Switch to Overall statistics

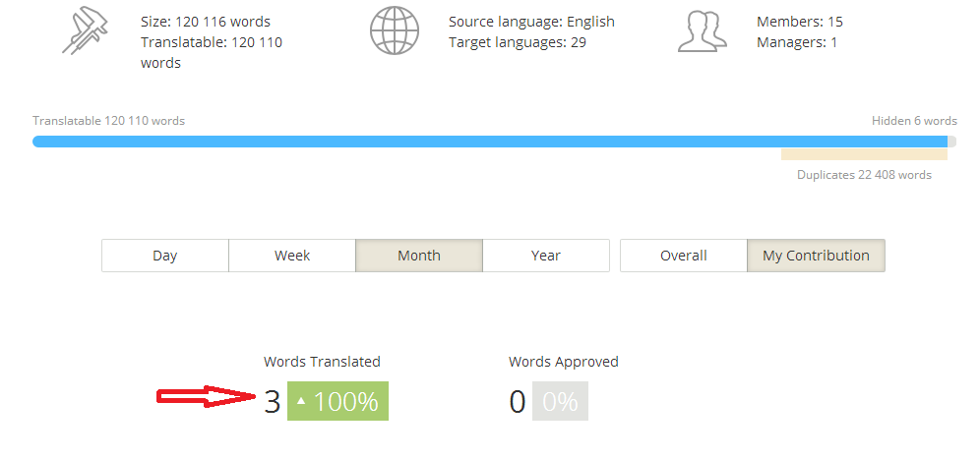(x=684, y=256)
